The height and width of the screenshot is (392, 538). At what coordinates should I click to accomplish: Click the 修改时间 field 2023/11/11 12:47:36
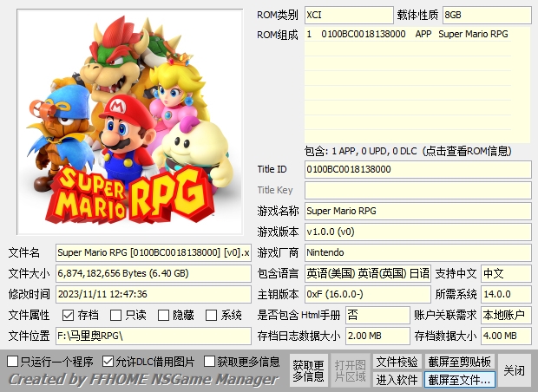tap(154, 294)
